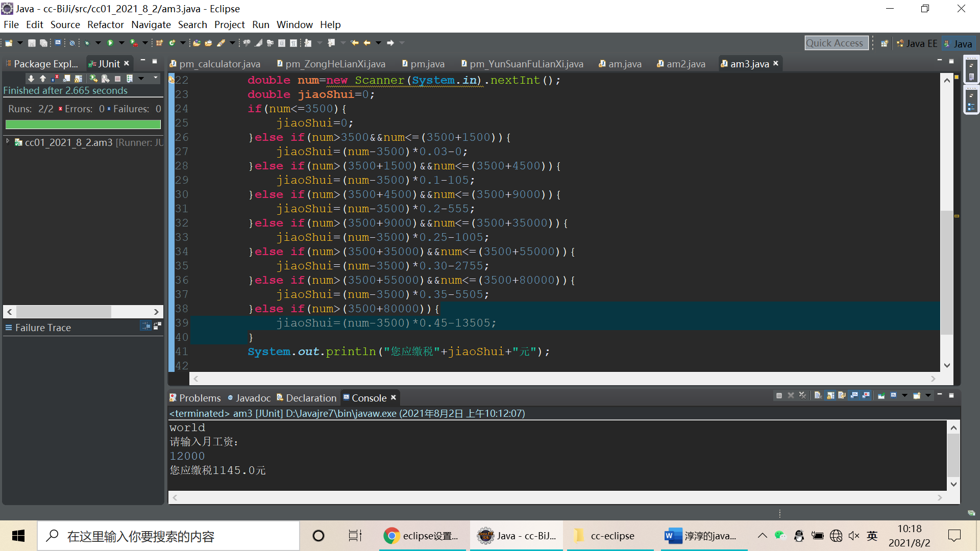Open the Open Console dropdown arrow

click(928, 395)
